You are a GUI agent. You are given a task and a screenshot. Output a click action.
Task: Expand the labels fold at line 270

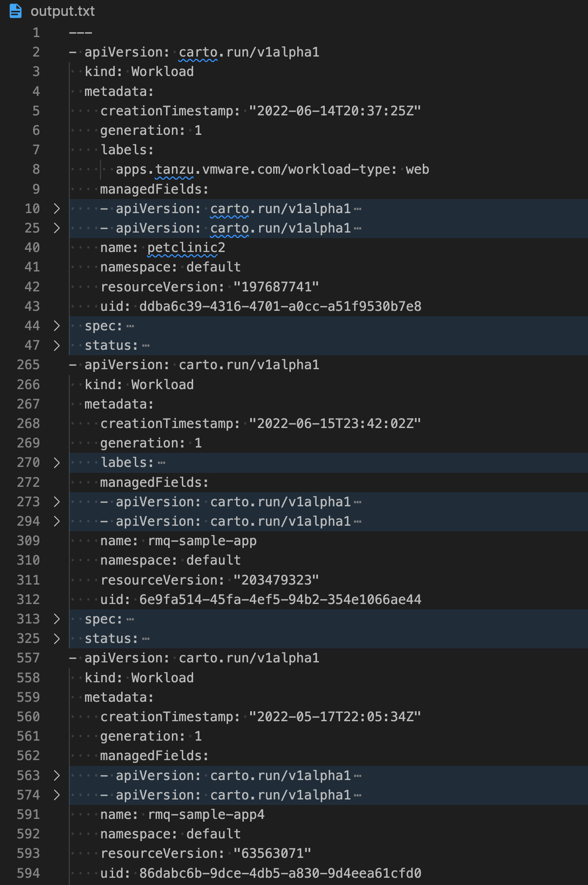(57, 462)
